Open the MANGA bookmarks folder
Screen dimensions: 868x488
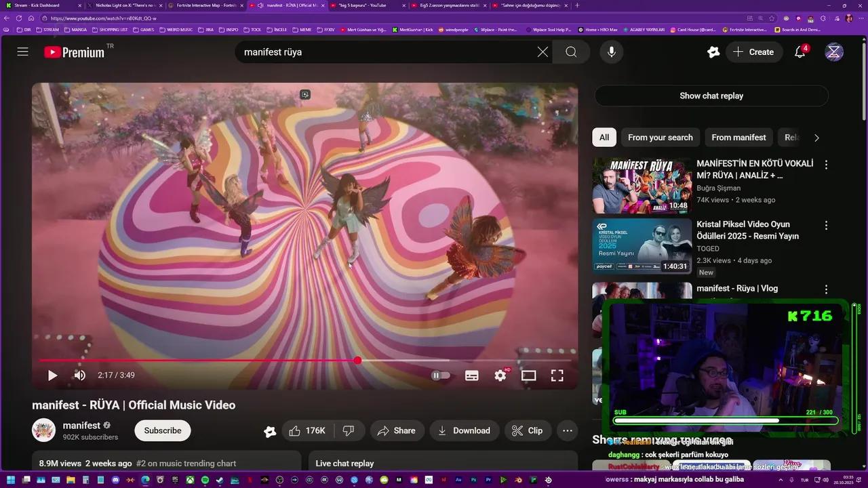click(x=75, y=30)
